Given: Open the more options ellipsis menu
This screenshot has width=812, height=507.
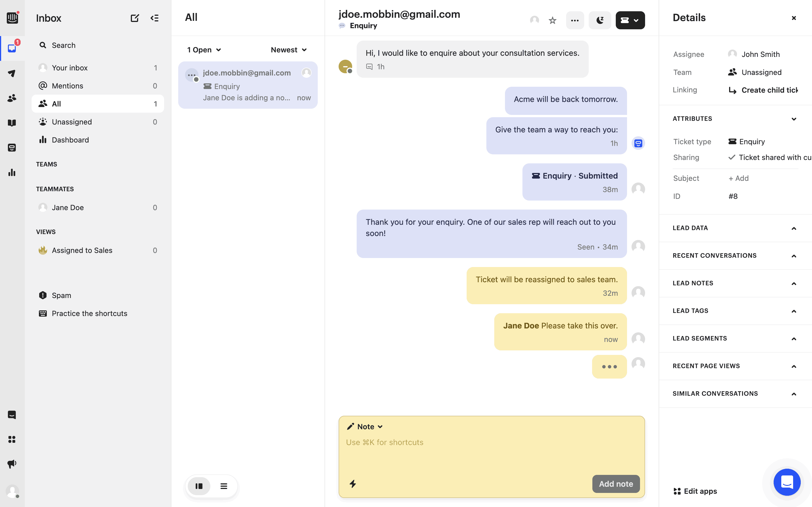Looking at the screenshot, I should click(575, 21).
